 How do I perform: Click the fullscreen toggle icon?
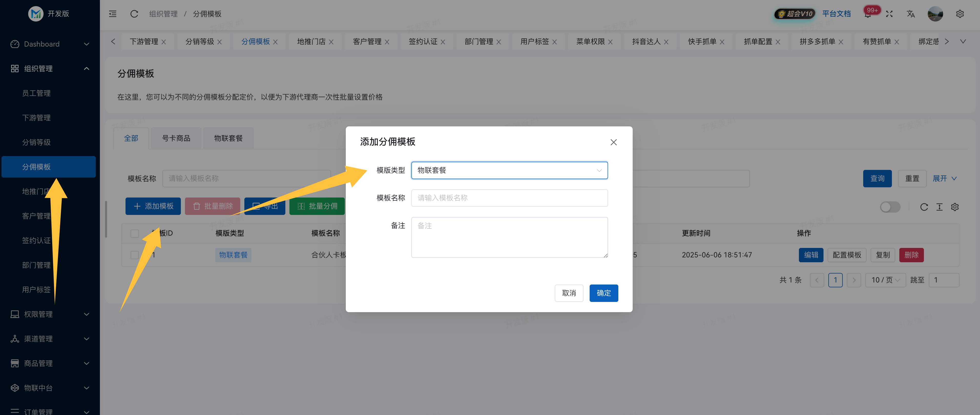[x=889, y=14]
